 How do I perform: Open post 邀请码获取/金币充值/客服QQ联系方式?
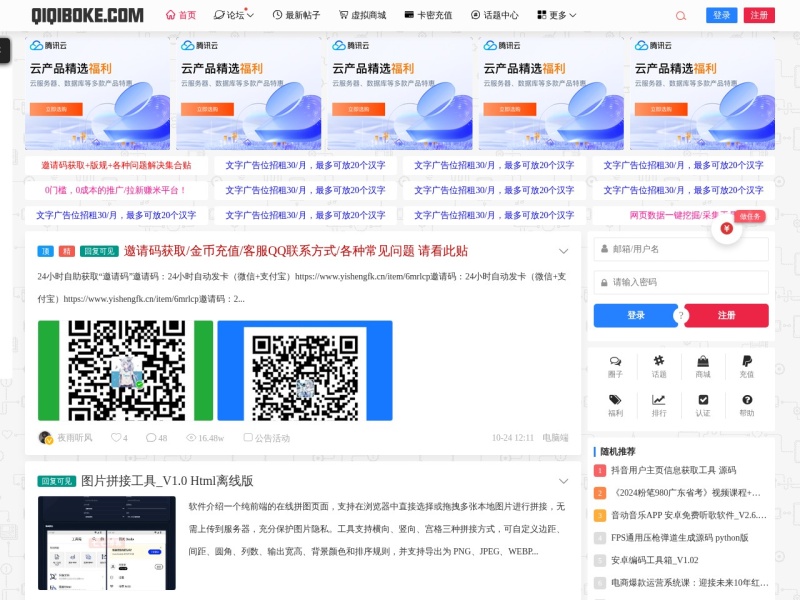pos(296,251)
